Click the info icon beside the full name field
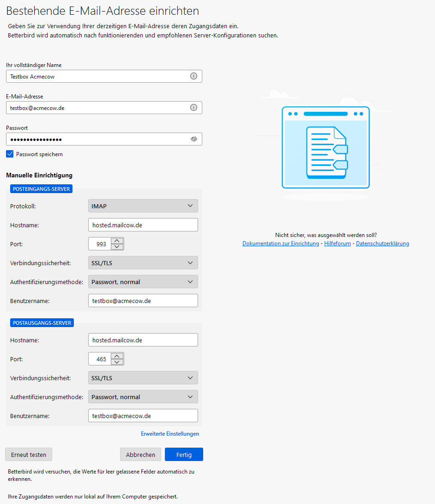 (193, 76)
